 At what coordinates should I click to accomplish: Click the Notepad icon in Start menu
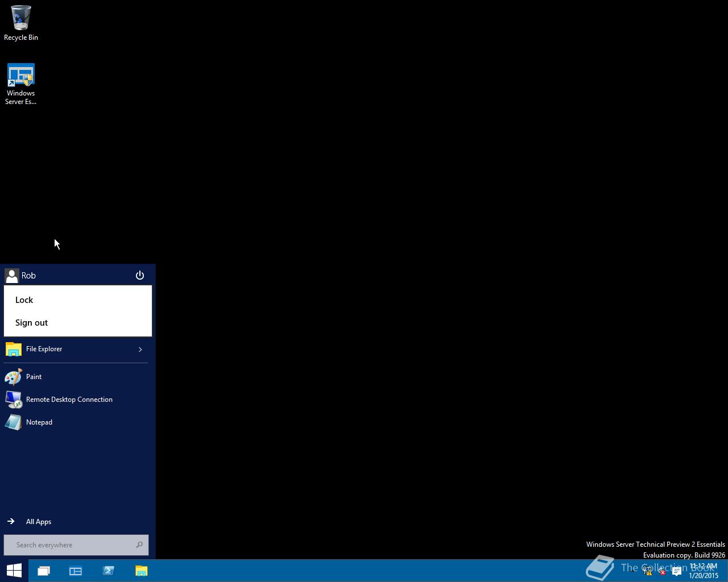(14, 422)
